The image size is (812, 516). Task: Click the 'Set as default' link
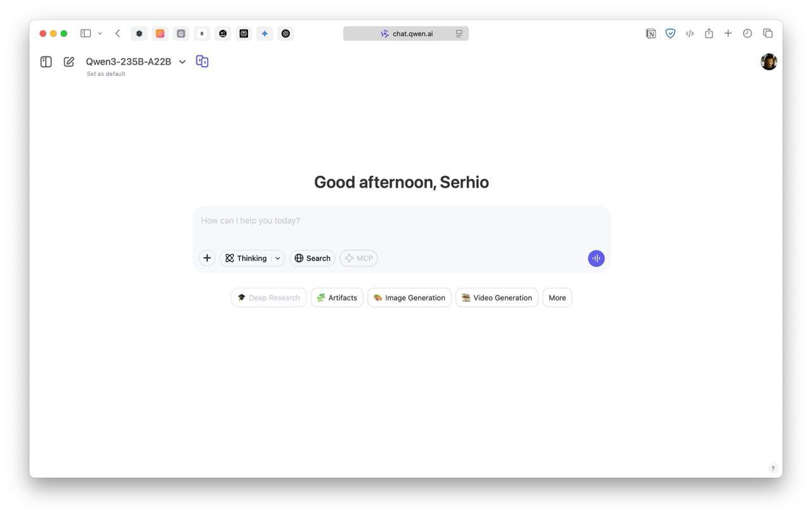[106, 74]
